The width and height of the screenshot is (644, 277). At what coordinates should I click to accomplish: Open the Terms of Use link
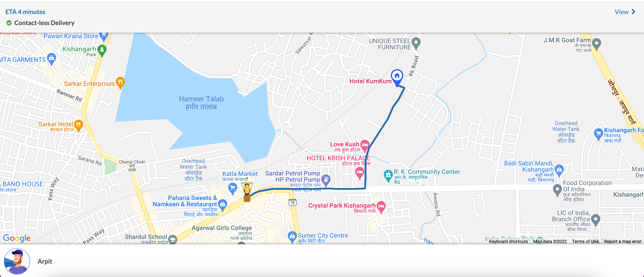click(585, 241)
